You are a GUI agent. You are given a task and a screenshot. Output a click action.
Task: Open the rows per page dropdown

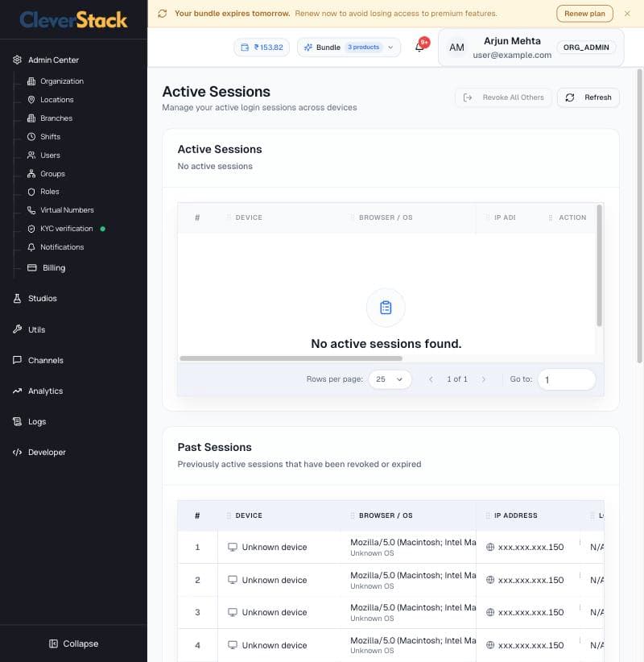pyautogui.click(x=390, y=379)
